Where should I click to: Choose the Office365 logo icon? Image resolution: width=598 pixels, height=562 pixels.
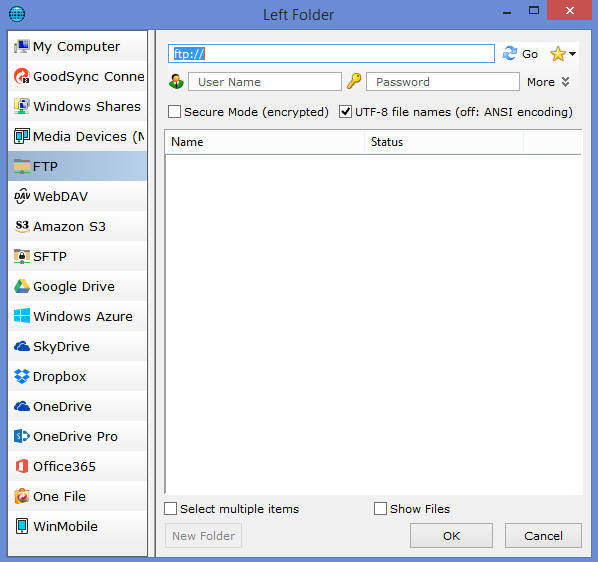coord(22,466)
